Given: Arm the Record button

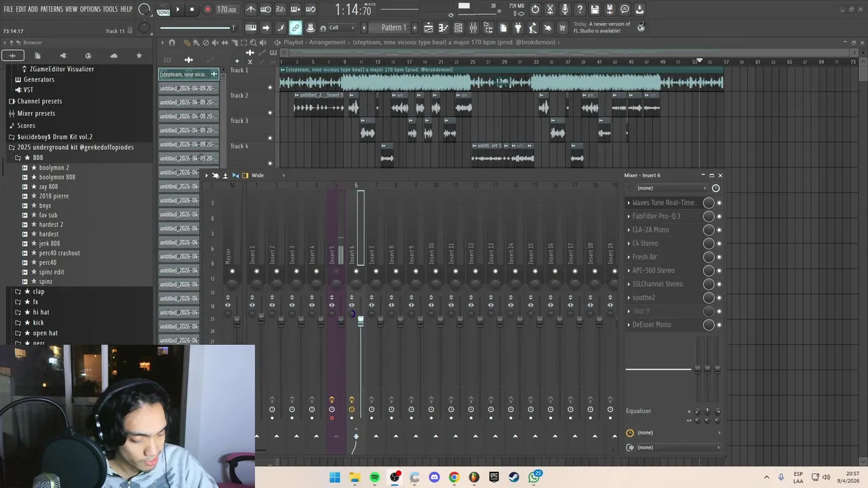Looking at the screenshot, I should point(208,9).
